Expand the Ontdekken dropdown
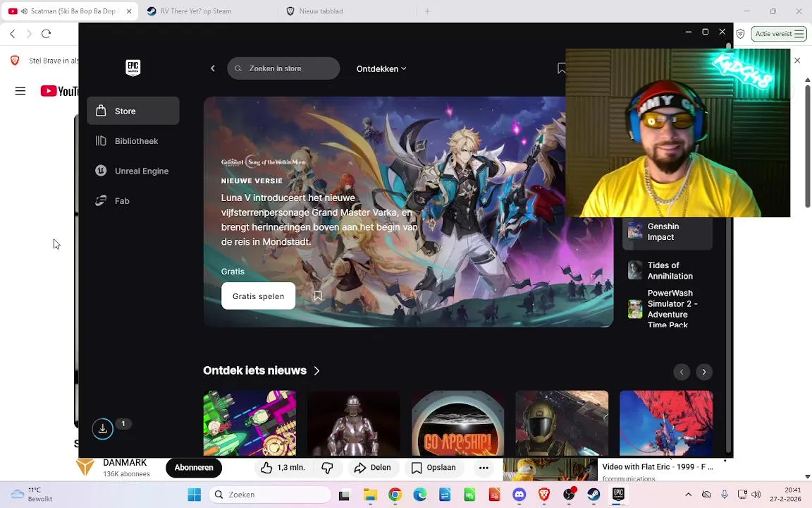The height and width of the screenshot is (508, 812). pos(381,69)
